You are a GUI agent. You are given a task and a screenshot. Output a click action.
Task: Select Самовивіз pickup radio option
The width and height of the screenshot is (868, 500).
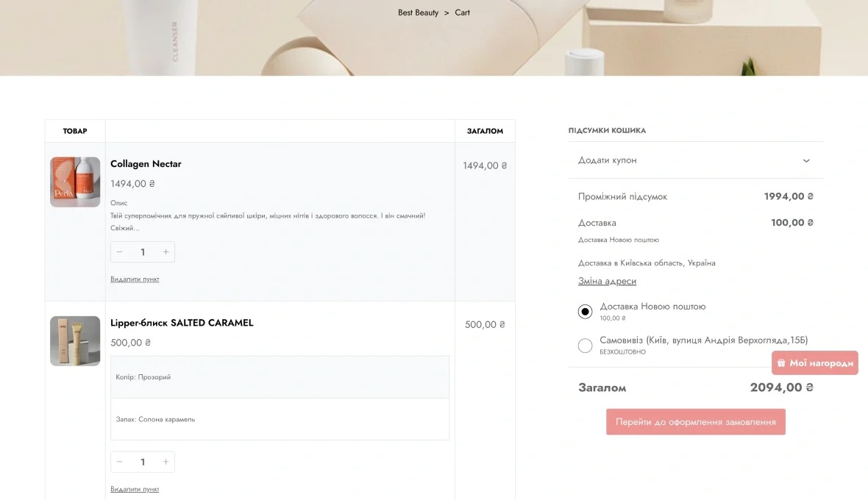click(585, 346)
